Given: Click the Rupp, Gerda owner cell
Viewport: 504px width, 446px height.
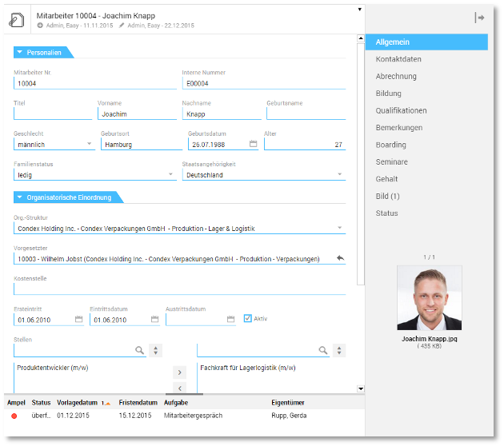Looking at the screenshot, I should pos(289,416).
